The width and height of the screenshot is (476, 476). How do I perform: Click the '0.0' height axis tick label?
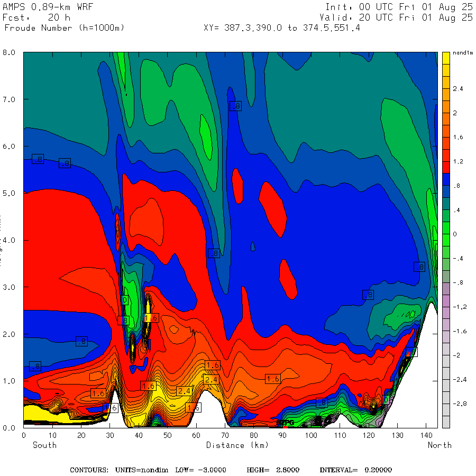(x=9, y=428)
